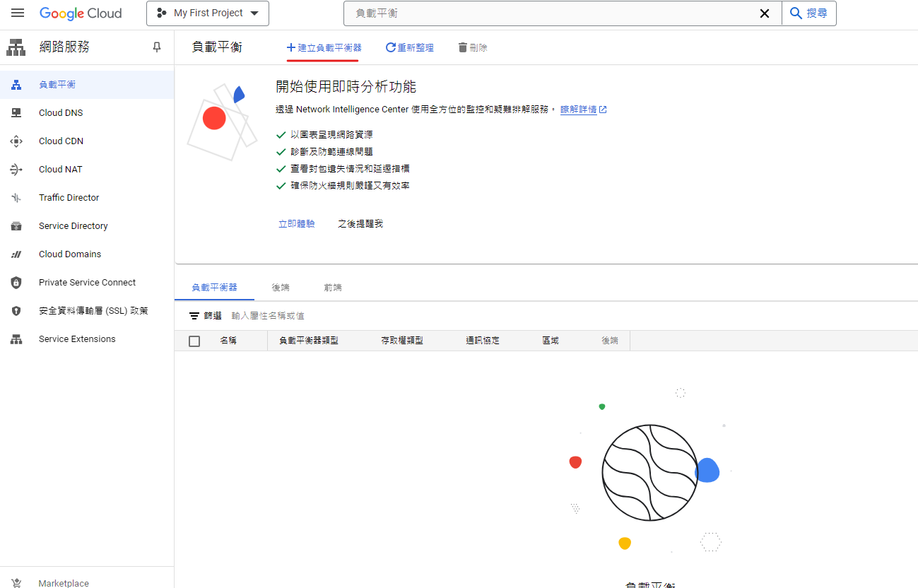Click the pin icon beside 網路服務

click(x=157, y=47)
